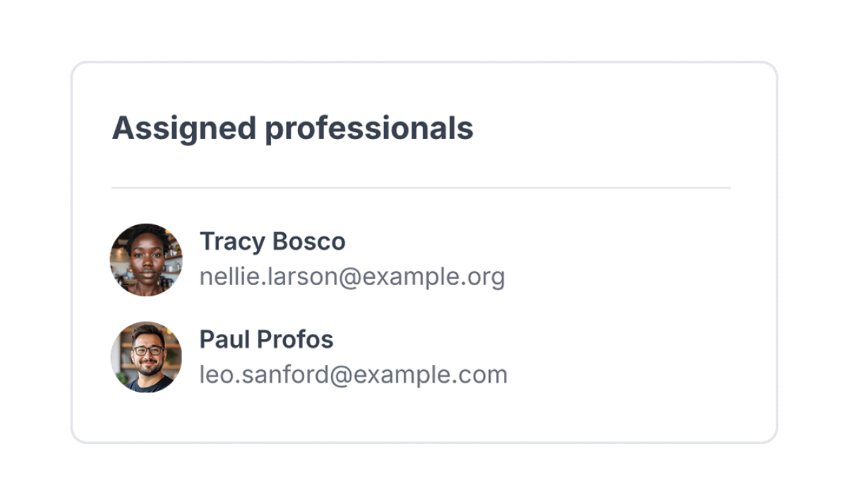Click the first name "Paul"
Screen dimensions: 847x504
224,340
